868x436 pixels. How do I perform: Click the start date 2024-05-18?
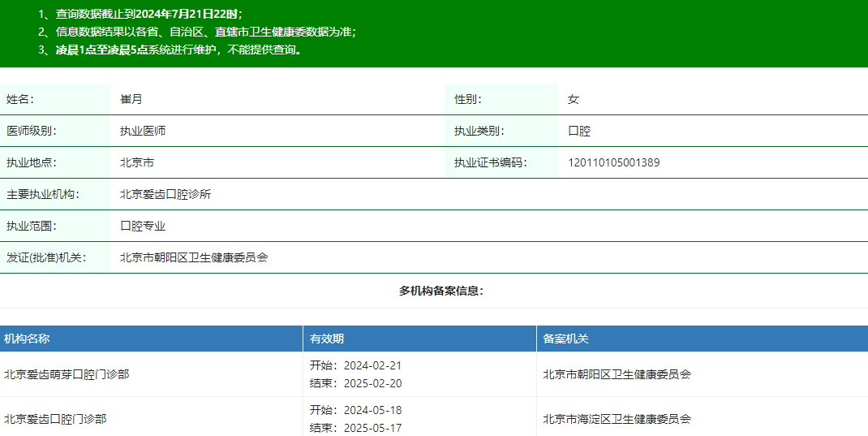tap(372, 410)
